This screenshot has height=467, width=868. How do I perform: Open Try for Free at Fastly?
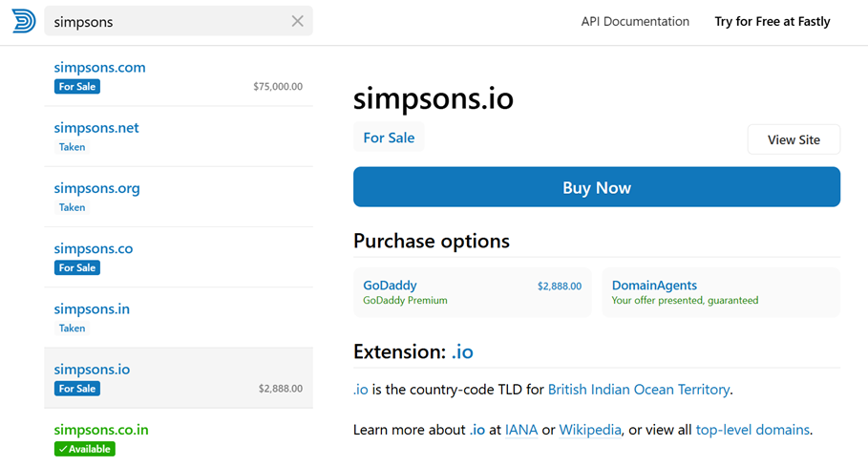tap(773, 22)
